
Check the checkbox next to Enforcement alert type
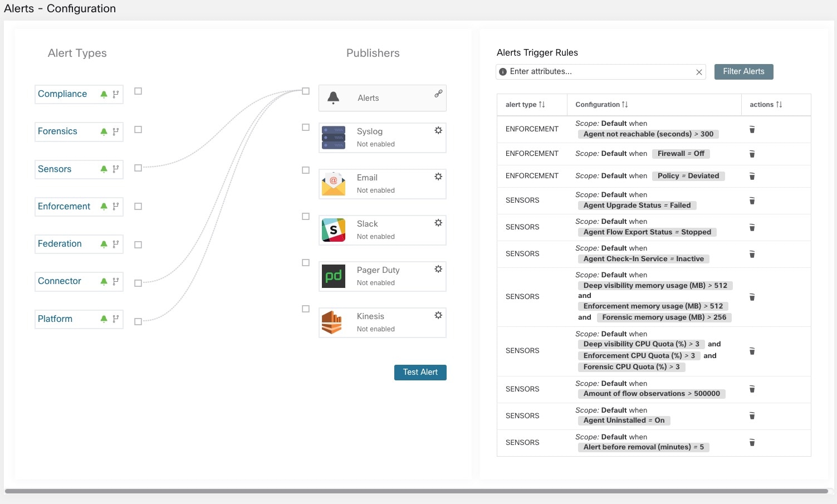point(138,207)
